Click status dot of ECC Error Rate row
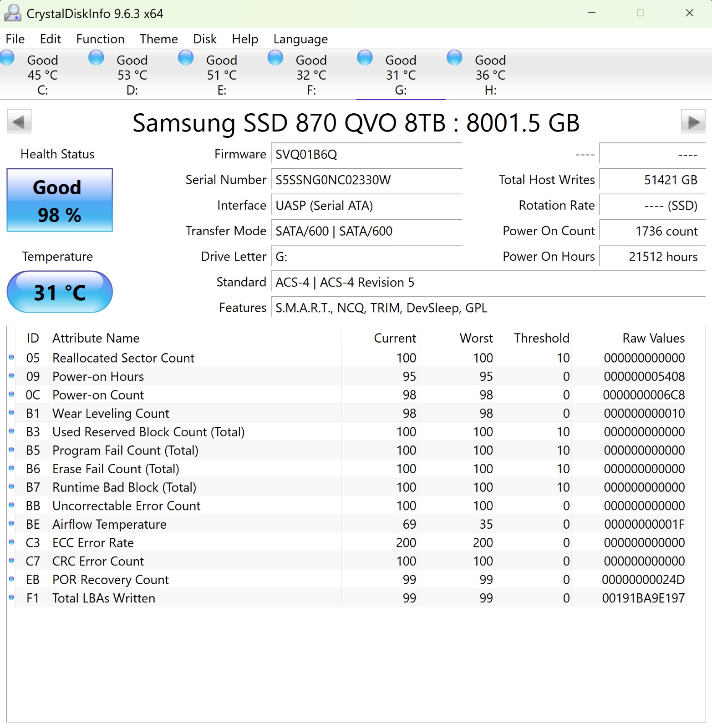This screenshot has height=728, width=712. point(12,542)
